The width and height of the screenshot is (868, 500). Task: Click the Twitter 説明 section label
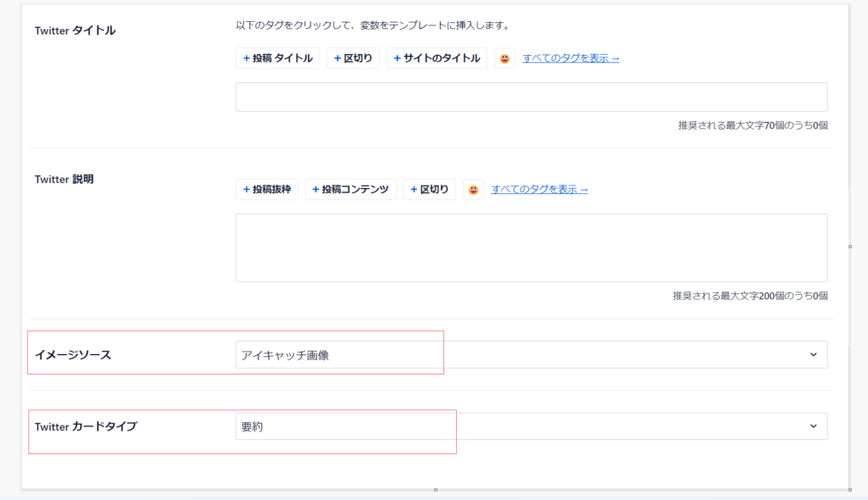pyautogui.click(x=64, y=180)
